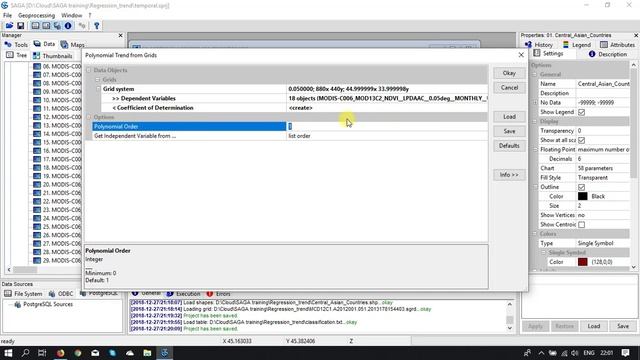Click the dark red (128,0,0) color swatch
This screenshot has height=360, width=640.
click(x=582, y=262)
